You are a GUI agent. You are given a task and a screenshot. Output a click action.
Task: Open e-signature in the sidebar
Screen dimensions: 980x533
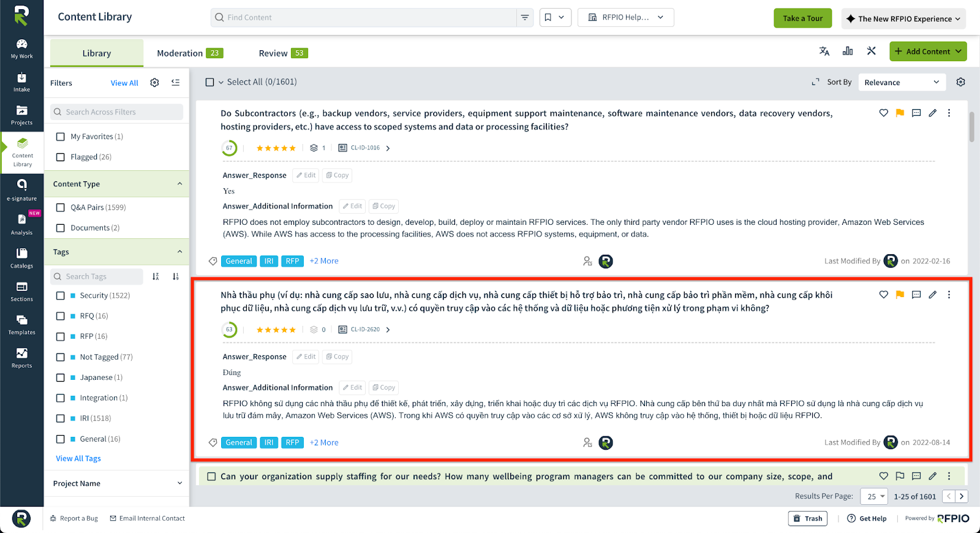(x=21, y=190)
